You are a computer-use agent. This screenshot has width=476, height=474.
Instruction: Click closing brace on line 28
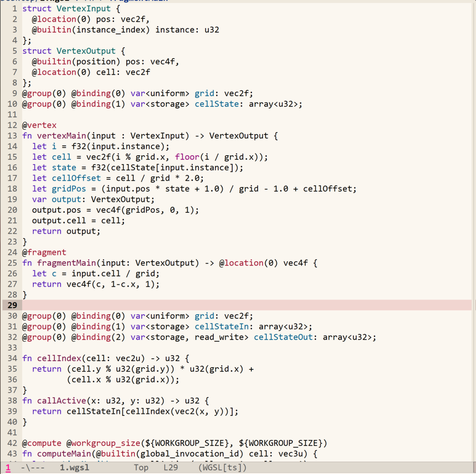(25, 295)
